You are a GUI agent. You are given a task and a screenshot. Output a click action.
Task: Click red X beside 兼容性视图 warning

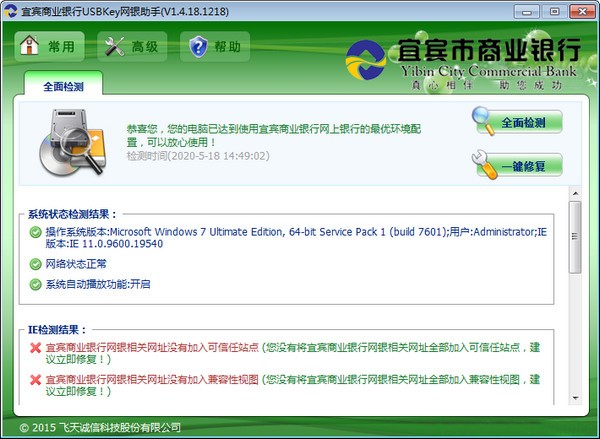(36, 380)
